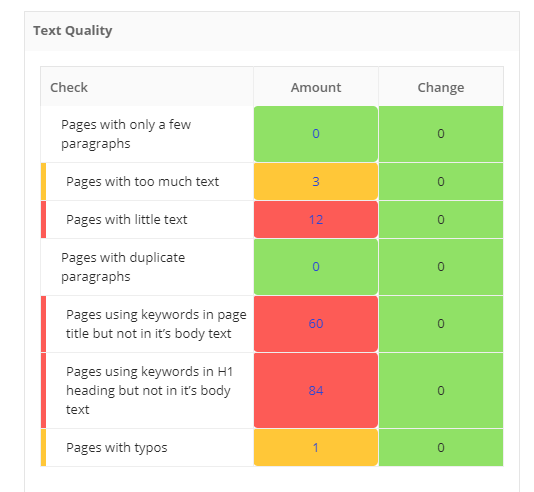The image size is (534, 492).
Task: Open the 12 pages with little text
Action: point(316,220)
